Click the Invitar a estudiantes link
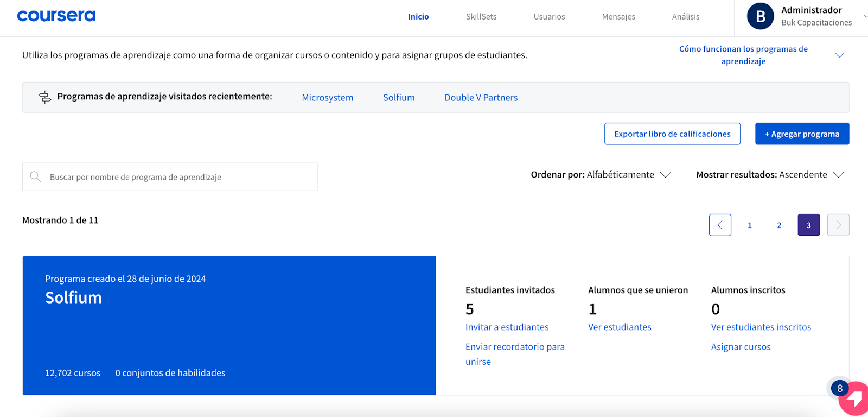The width and height of the screenshot is (868, 417). (x=507, y=327)
